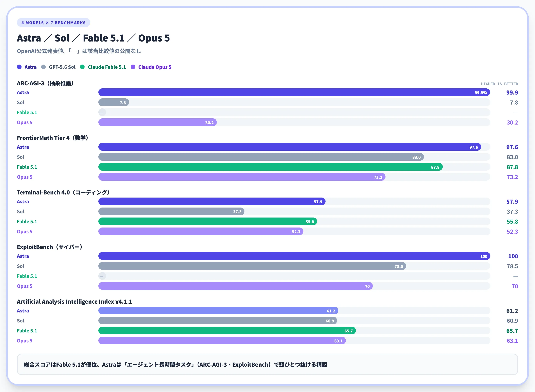Click the Sol bar labeled 60.9 in Intelligence Index
This screenshot has height=392, width=535.
point(218,321)
